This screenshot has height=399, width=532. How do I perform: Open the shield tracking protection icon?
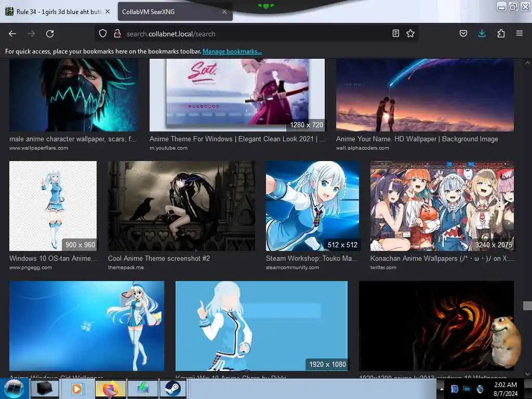(103, 34)
